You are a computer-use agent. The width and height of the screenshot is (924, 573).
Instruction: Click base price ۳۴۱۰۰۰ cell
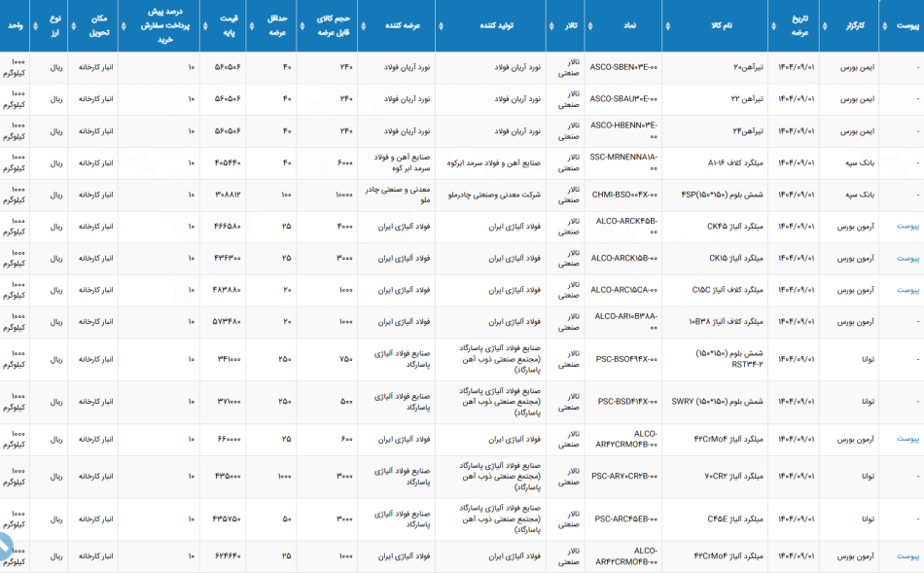(x=229, y=359)
